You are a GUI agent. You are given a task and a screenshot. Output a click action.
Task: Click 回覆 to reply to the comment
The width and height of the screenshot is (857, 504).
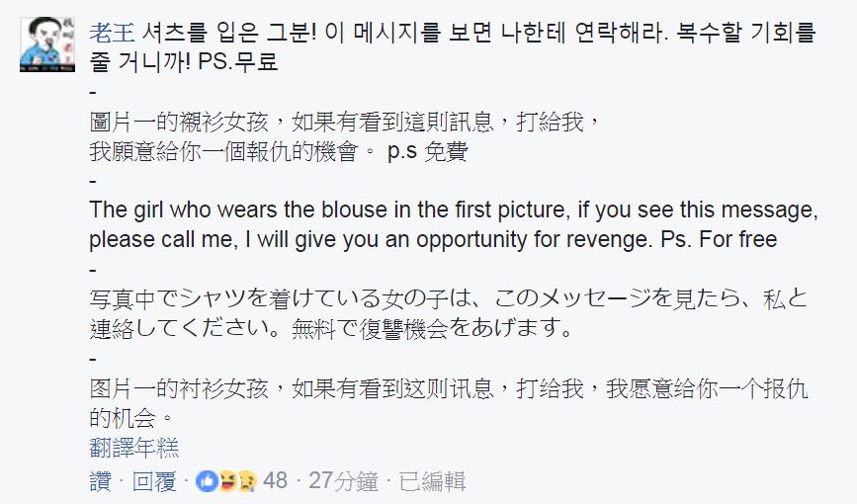(x=154, y=481)
